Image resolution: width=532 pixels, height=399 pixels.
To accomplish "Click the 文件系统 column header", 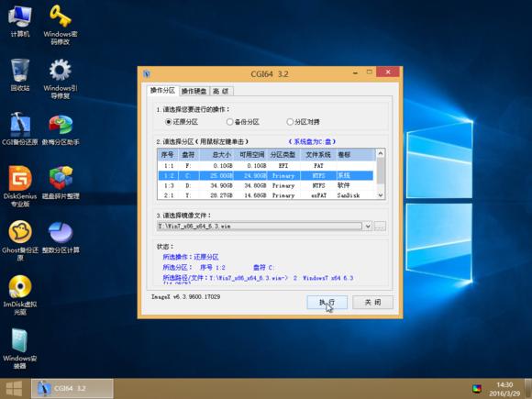I will [318, 155].
